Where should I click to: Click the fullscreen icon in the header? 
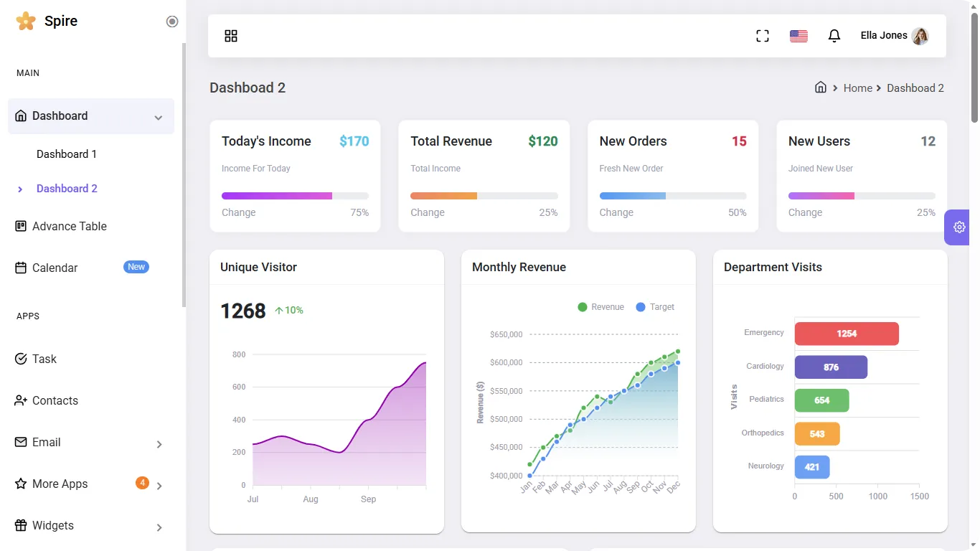pos(762,35)
